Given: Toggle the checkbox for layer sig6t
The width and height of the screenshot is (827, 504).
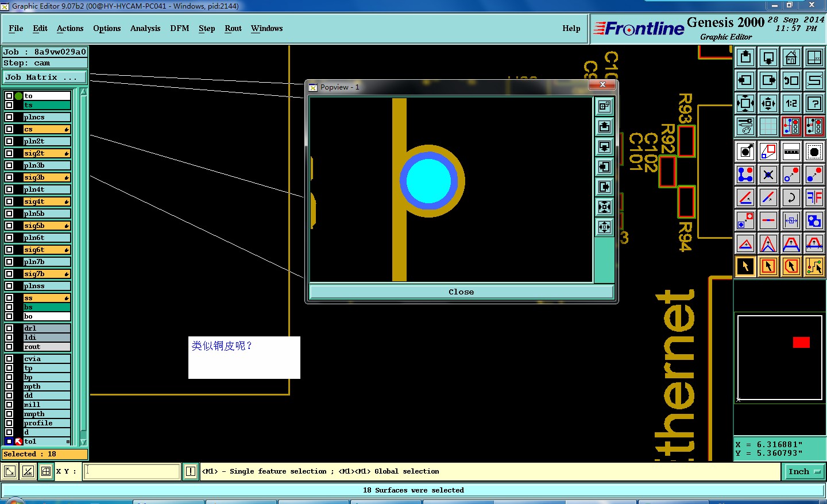Looking at the screenshot, I should pos(9,250).
